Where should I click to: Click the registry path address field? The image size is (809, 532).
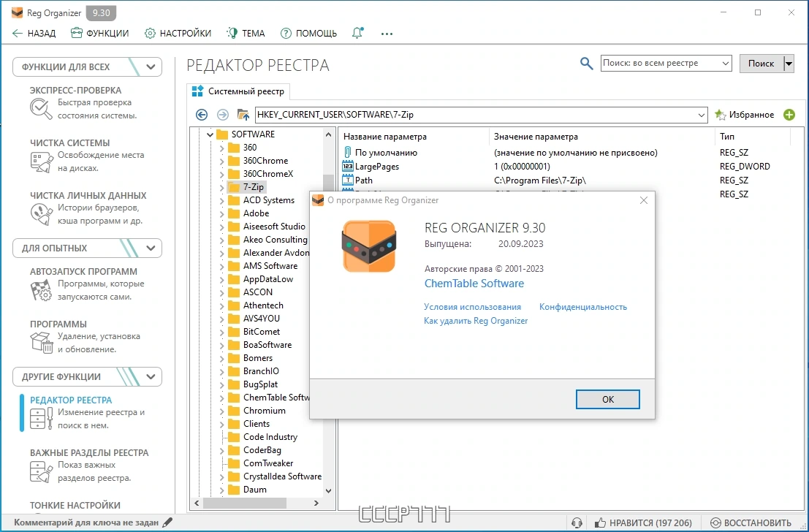pyautogui.click(x=475, y=115)
